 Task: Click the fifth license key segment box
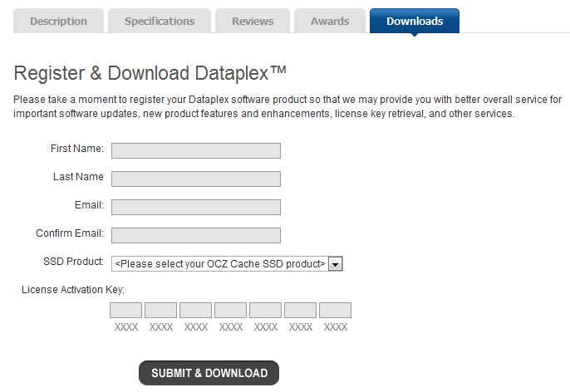tap(265, 311)
